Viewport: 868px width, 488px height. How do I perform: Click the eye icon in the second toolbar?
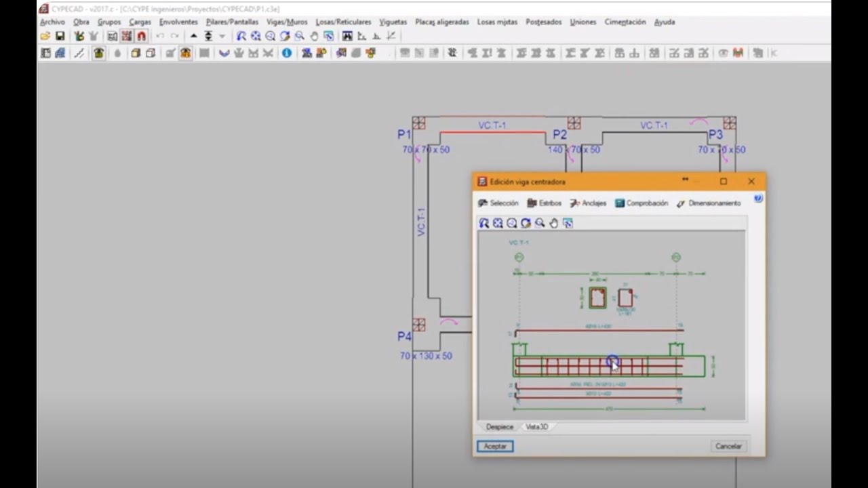tap(723, 53)
